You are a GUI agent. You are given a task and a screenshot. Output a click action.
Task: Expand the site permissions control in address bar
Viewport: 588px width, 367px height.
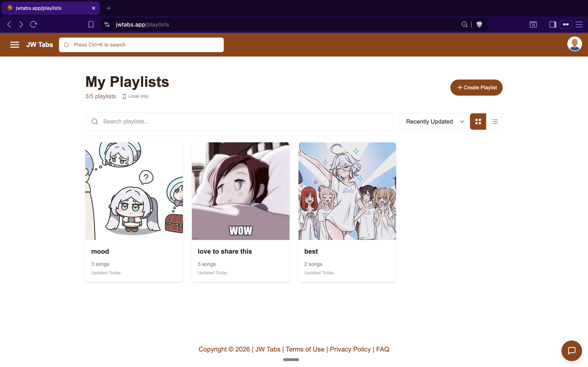(107, 24)
